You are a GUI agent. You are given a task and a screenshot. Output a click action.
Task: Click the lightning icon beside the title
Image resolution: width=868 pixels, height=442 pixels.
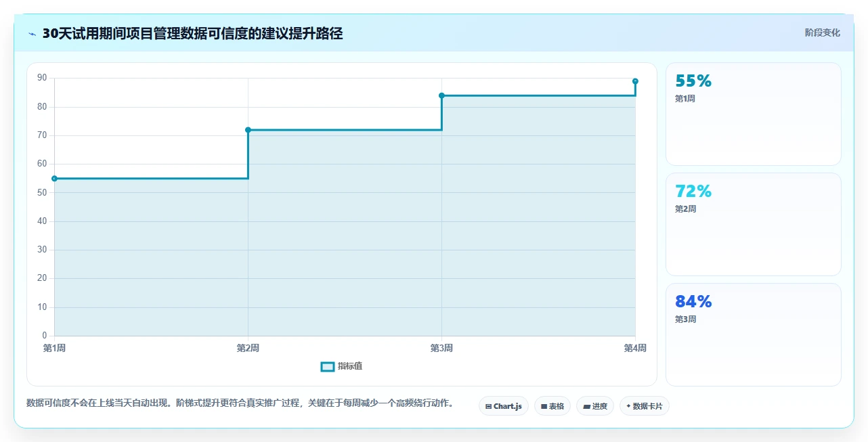(32, 34)
